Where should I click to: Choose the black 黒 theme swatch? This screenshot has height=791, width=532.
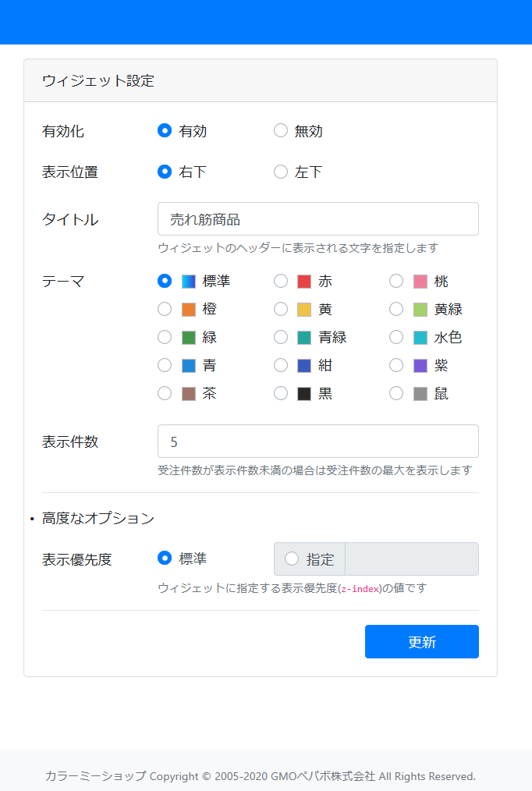(x=304, y=394)
